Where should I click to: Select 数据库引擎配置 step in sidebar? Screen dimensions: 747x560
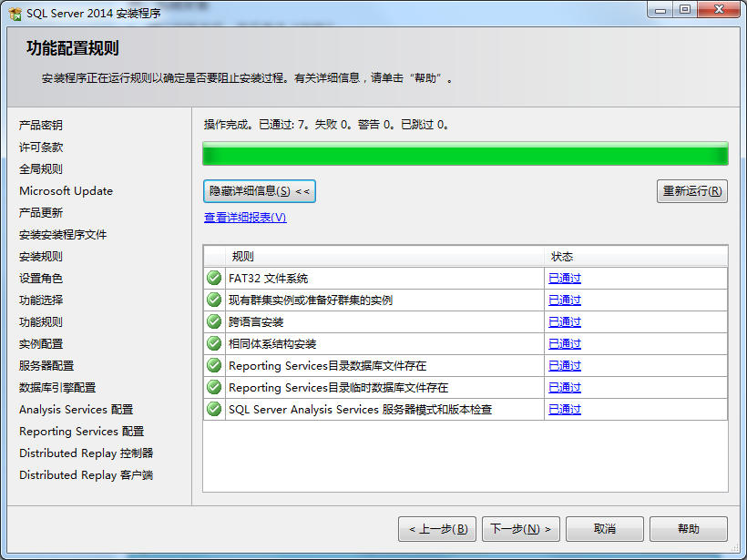[57, 388]
